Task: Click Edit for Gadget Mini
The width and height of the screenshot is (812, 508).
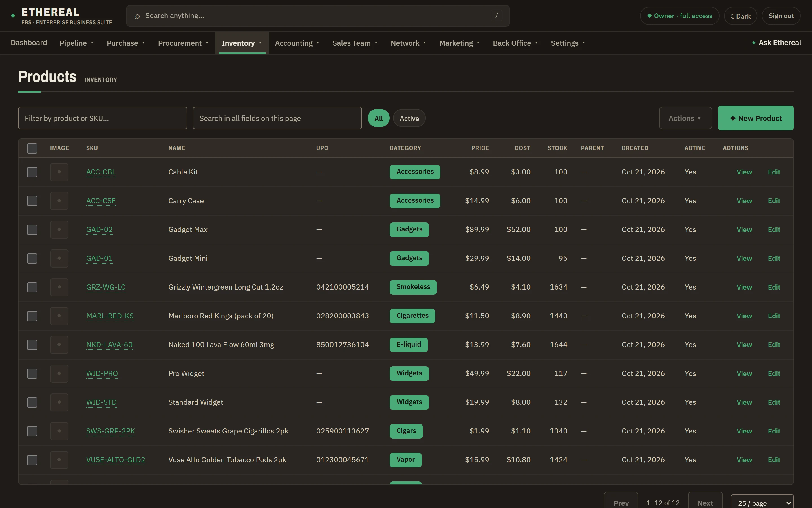Action: [774, 258]
